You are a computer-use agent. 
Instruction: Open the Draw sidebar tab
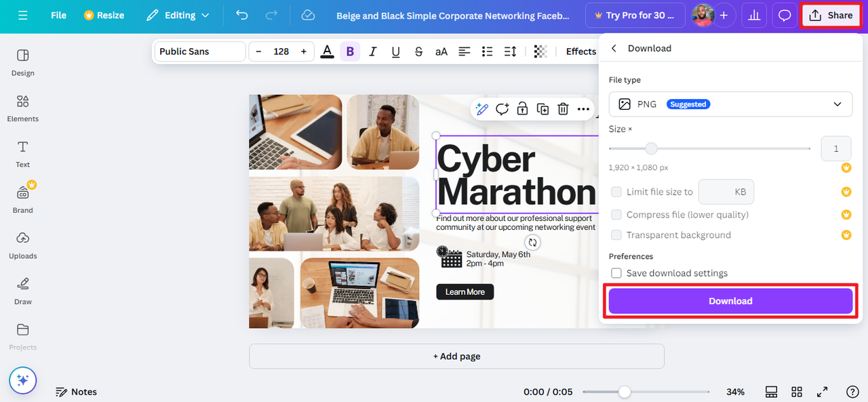point(23,291)
